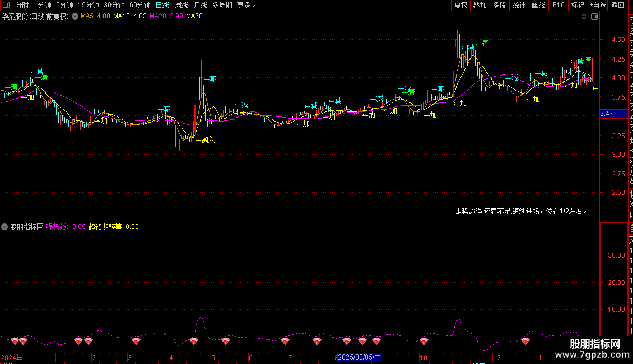This screenshot has width=633, height=364.
Task: Toggle the left sidebar panel icon
Action: [x=6, y=5]
